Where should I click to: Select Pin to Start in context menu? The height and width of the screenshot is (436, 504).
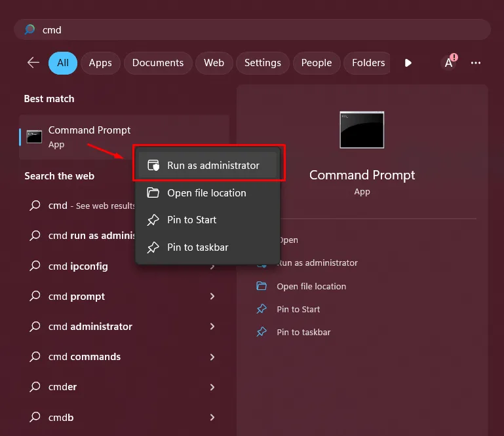tap(191, 220)
